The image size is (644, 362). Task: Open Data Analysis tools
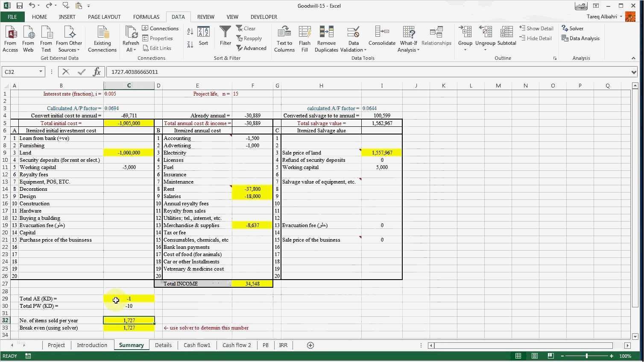580,38
